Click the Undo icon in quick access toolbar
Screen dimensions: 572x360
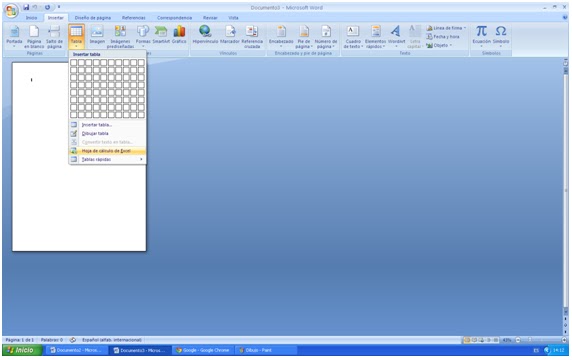point(35,7)
